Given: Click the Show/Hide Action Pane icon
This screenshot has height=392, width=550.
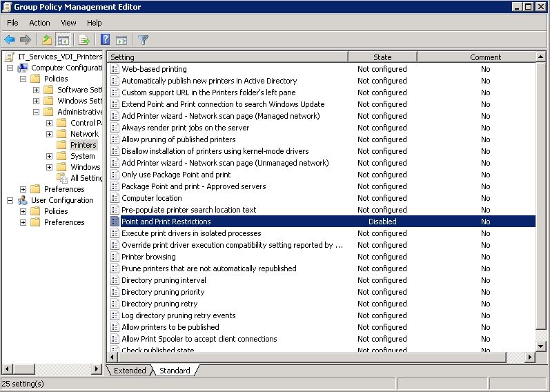Looking at the screenshot, I should tap(121, 40).
